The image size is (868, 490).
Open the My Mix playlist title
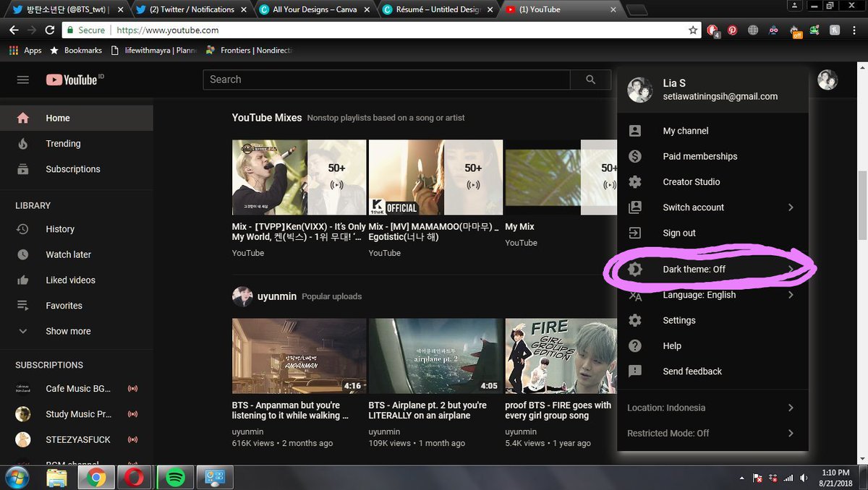tap(519, 226)
